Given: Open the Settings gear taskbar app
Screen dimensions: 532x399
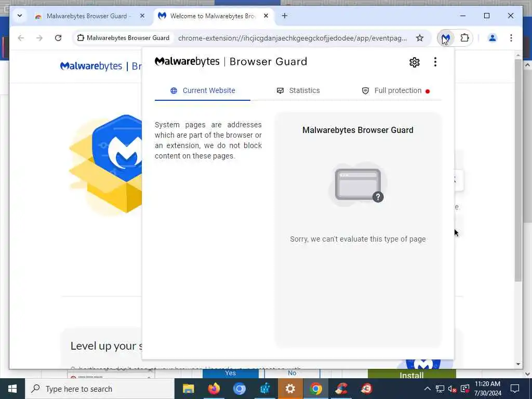Looking at the screenshot, I should (x=290, y=389).
